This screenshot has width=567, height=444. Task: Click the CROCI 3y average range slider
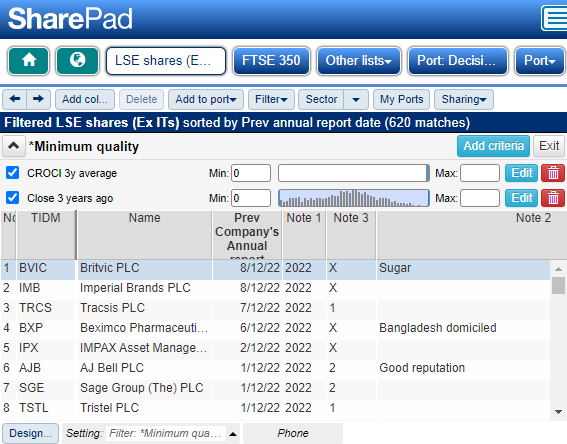pyautogui.click(x=354, y=173)
